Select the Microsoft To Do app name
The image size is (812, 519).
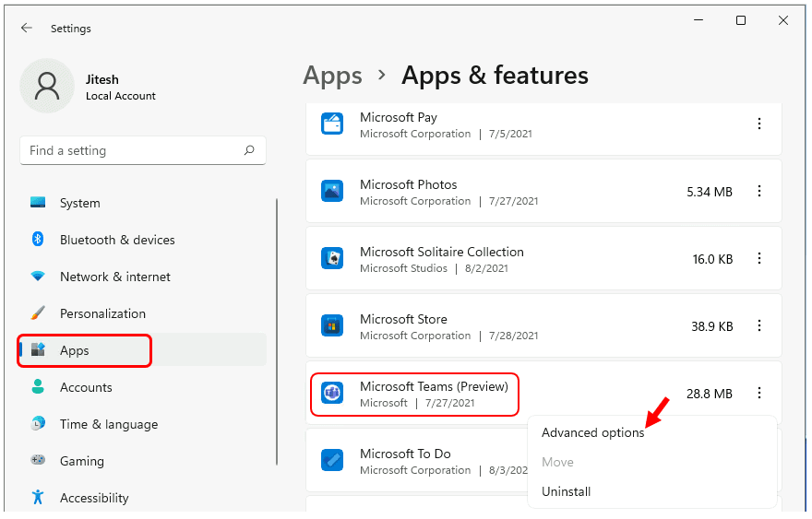point(405,454)
